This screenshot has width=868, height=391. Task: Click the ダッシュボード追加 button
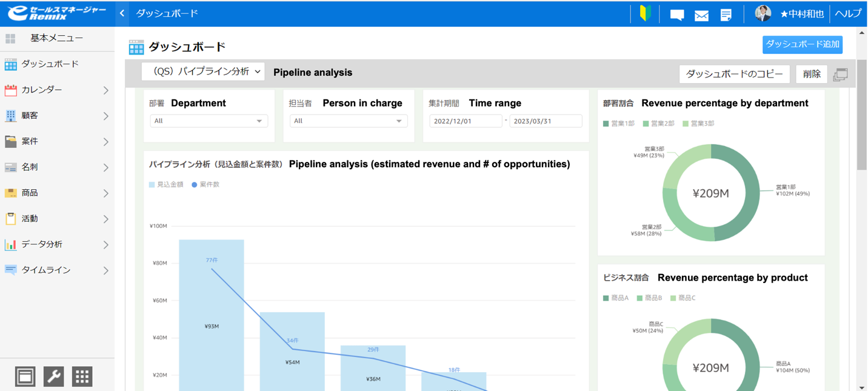802,44
